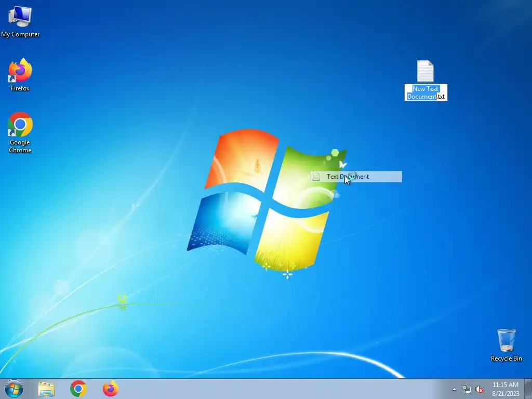
Task: Click the muted volume tray icon
Action: [480, 389]
